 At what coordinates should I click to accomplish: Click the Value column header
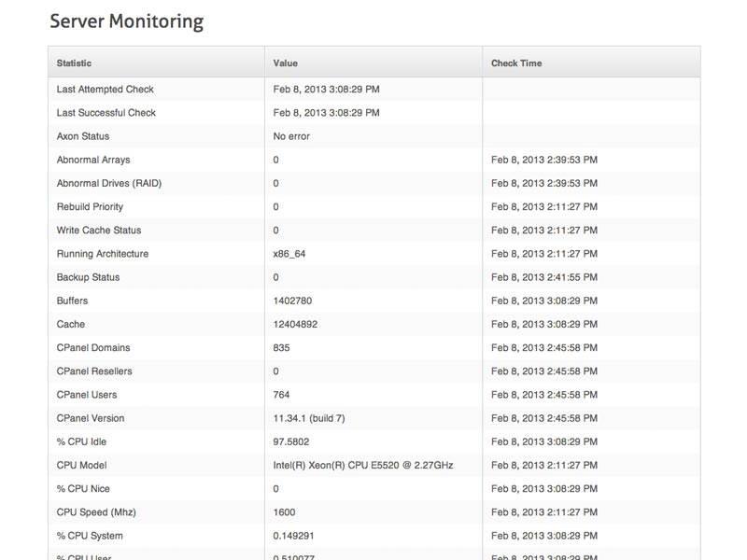click(x=286, y=63)
